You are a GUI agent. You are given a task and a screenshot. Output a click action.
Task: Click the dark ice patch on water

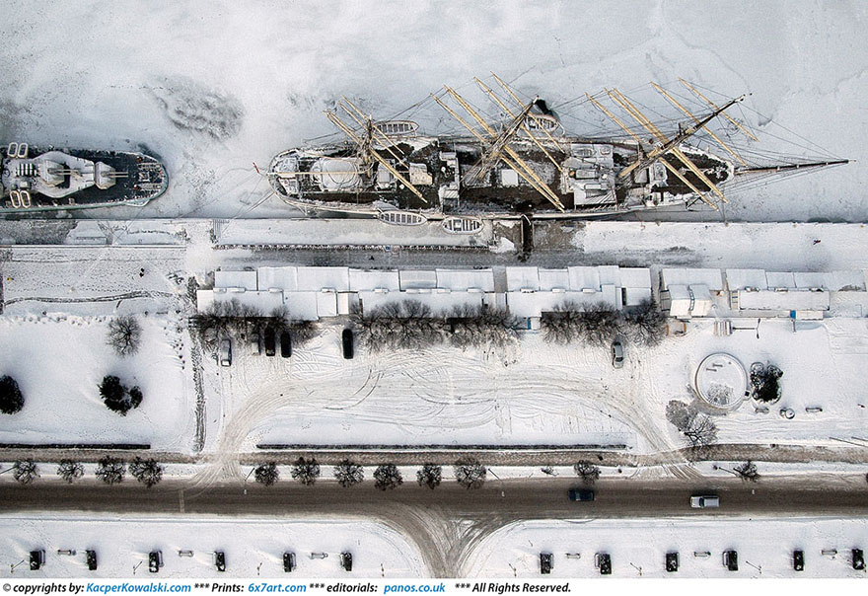tap(197, 110)
